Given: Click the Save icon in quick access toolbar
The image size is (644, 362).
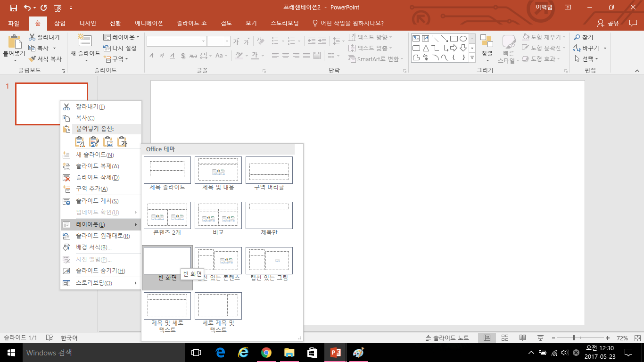Looking at the screenshot, I should (13, 8).
